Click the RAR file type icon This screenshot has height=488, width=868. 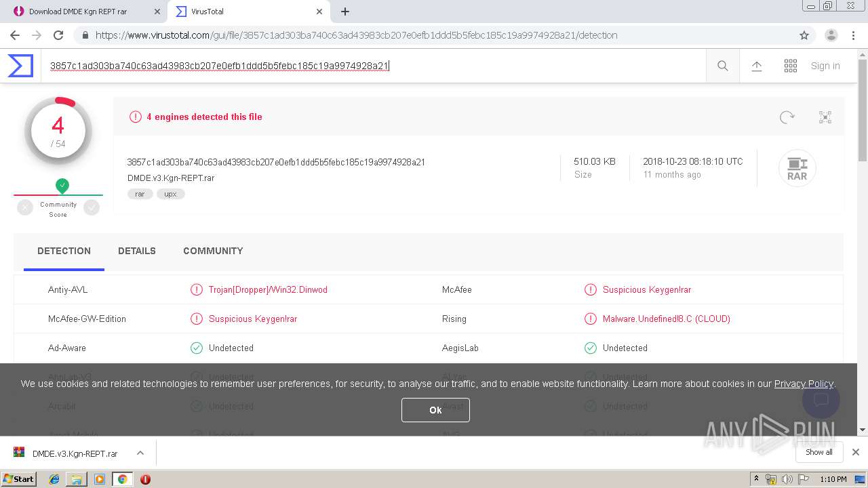(797, 168)
